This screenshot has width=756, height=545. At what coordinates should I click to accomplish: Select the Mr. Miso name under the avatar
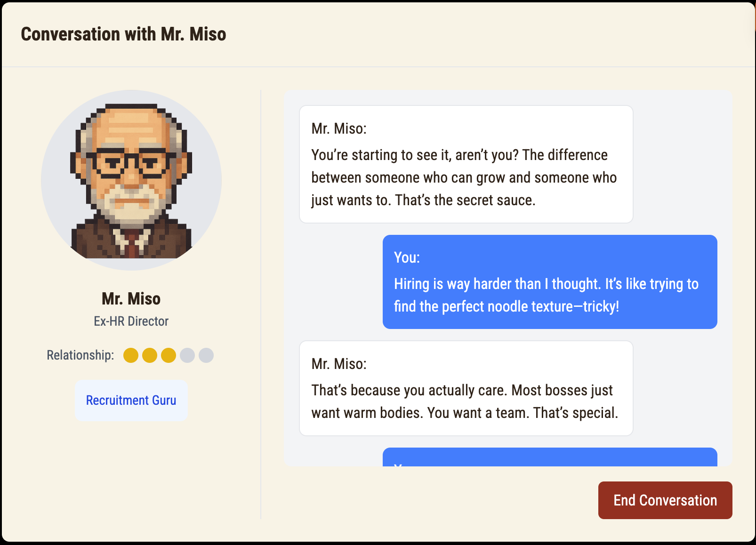tap(131, 299)
